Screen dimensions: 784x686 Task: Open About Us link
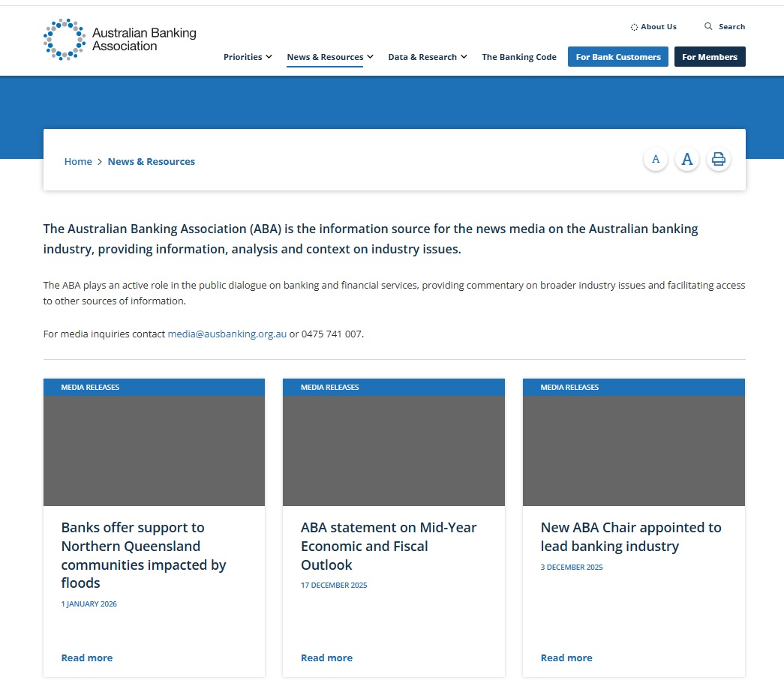[x=659, y=27]
